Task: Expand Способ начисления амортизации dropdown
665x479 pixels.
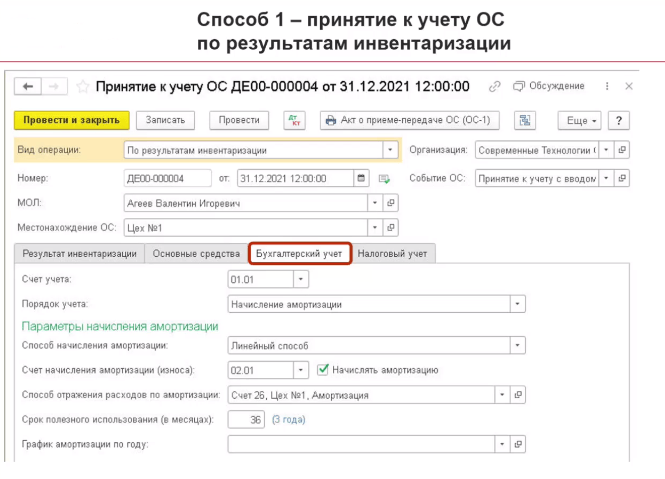Action: pyautogui.click(x=517, y=345)
